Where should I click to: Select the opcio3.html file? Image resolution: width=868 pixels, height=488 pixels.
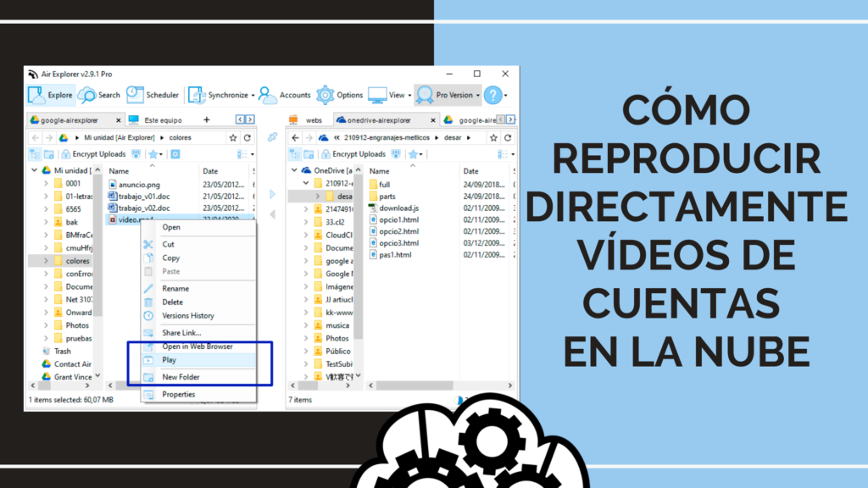[394, 243]
